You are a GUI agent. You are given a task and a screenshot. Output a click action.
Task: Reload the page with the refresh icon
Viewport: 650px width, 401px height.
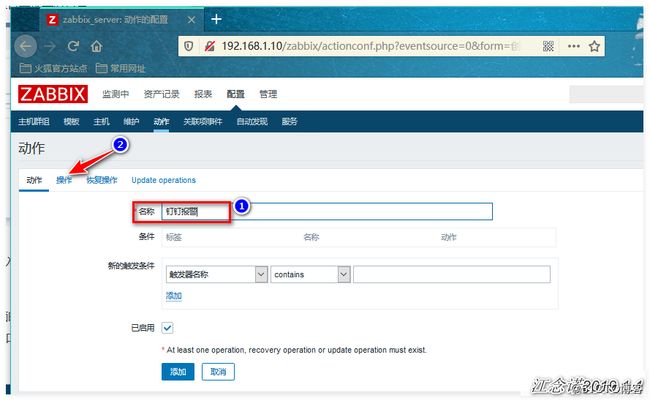73,46
